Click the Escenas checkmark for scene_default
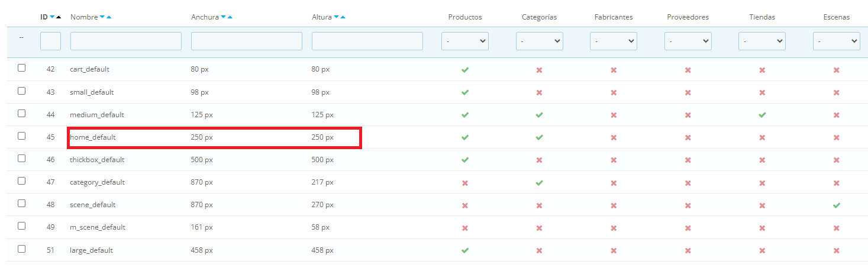Screen dimensions: 868x274 pyautogui.click(x=836, y=205)
